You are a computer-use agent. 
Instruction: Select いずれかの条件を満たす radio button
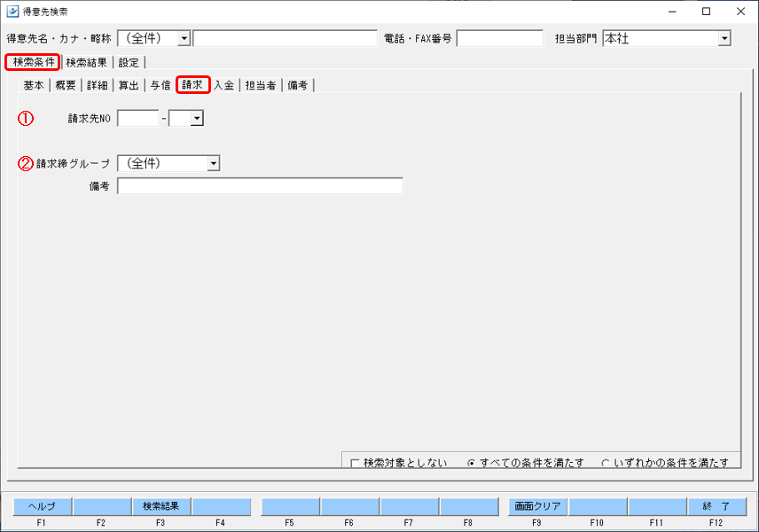[605, 463]
